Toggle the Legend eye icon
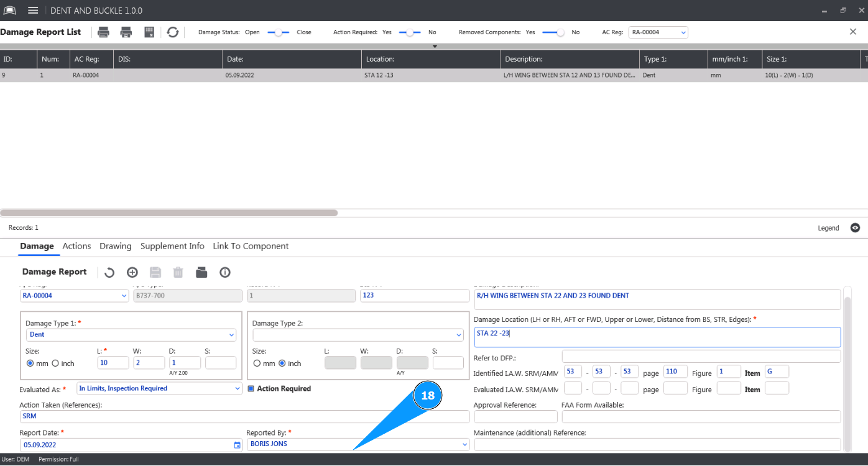 (x=855, y=228)
